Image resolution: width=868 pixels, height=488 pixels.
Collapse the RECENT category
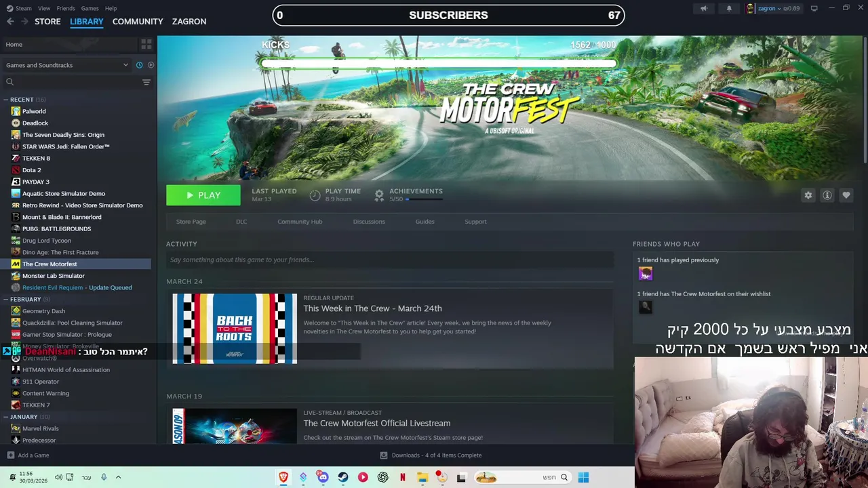(x=5, y=100)
